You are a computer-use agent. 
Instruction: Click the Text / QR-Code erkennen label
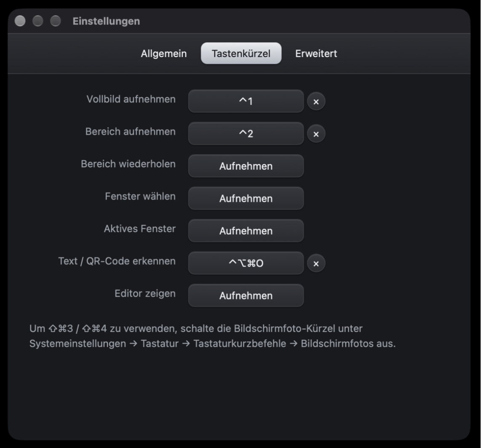coord(117,261)
